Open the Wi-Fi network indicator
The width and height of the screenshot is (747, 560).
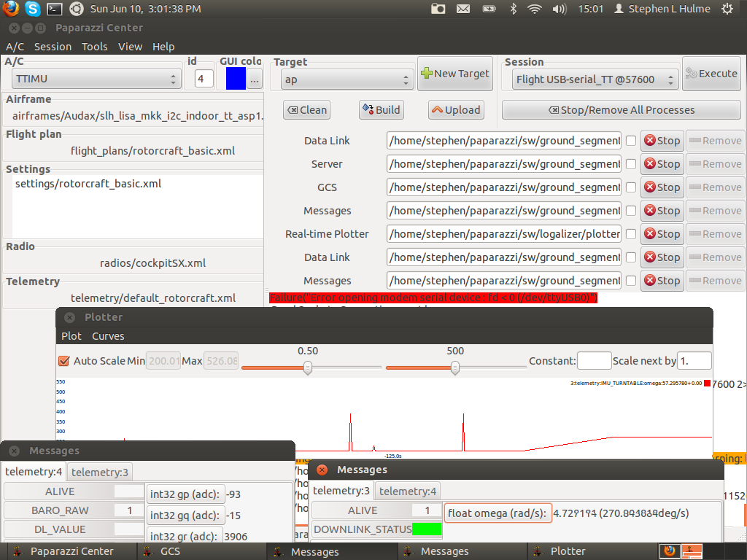(x=535, y=9)
